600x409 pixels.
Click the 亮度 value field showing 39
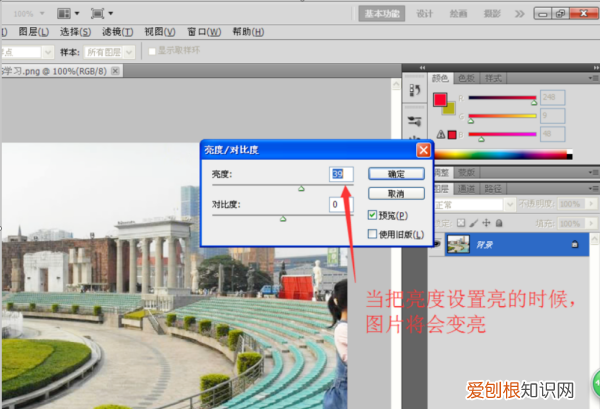(341, 174)
